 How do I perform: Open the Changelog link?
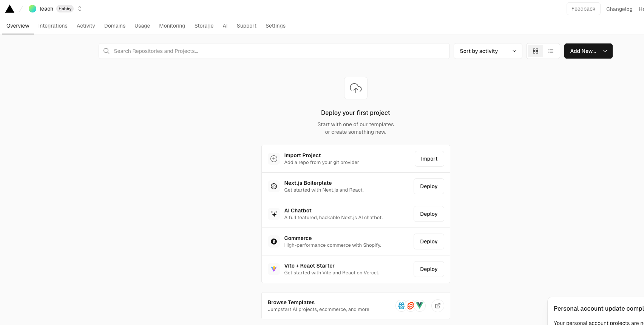pyautogui.click(x=619, y=9)
